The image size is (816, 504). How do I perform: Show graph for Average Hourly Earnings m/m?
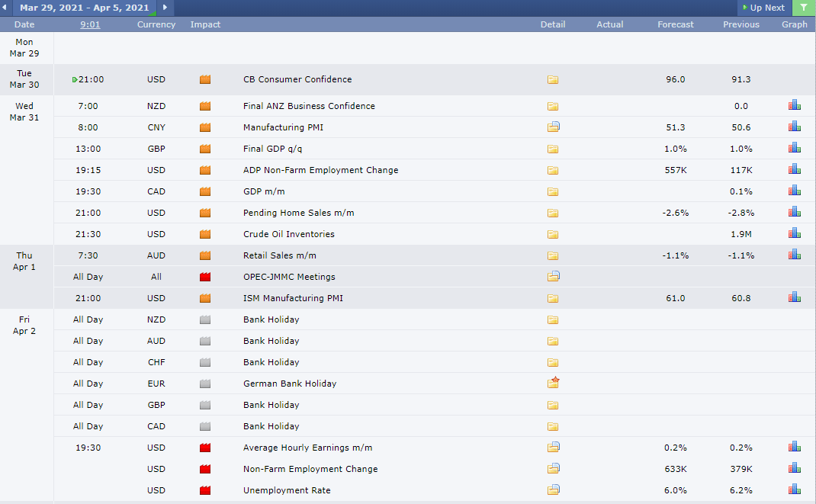click(x=794, y=446)
